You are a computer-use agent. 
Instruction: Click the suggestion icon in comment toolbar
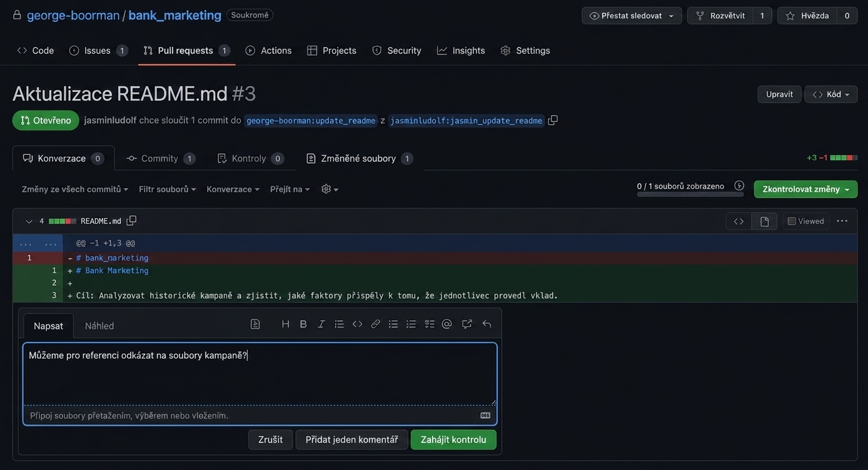pyautogui.click(x=255, y=324)
